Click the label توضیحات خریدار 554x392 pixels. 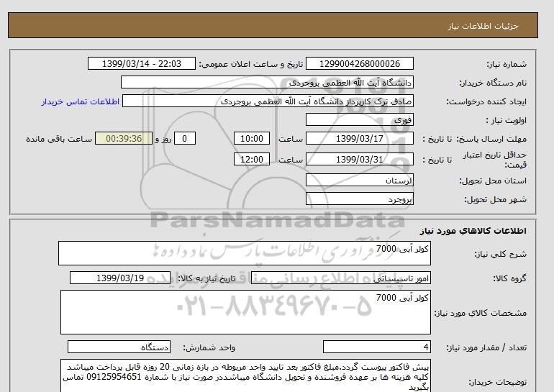pyautogui.click(x=497, y=382)
